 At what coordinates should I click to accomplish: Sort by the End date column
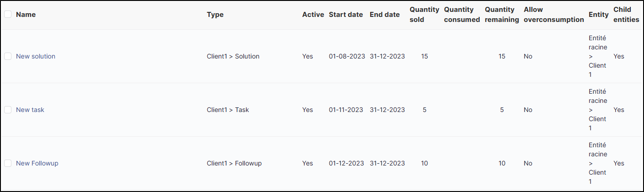tap(384, 15)
